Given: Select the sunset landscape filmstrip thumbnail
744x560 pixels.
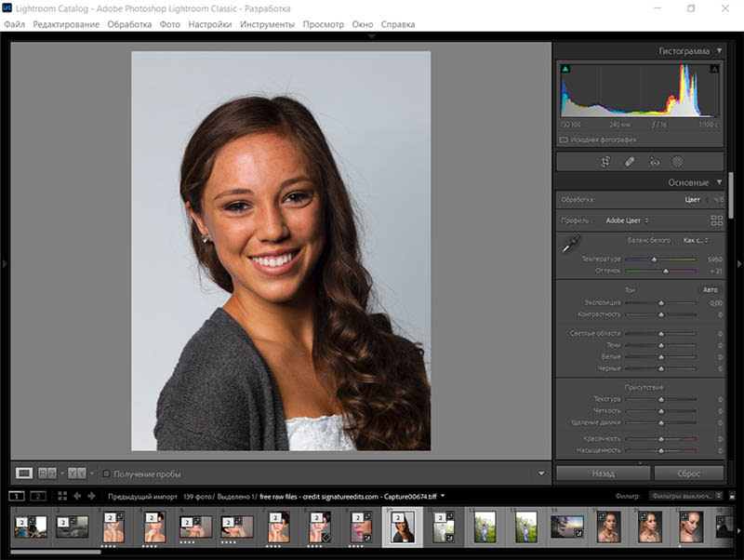Looking at the screenshot, I should pos(566,527).
